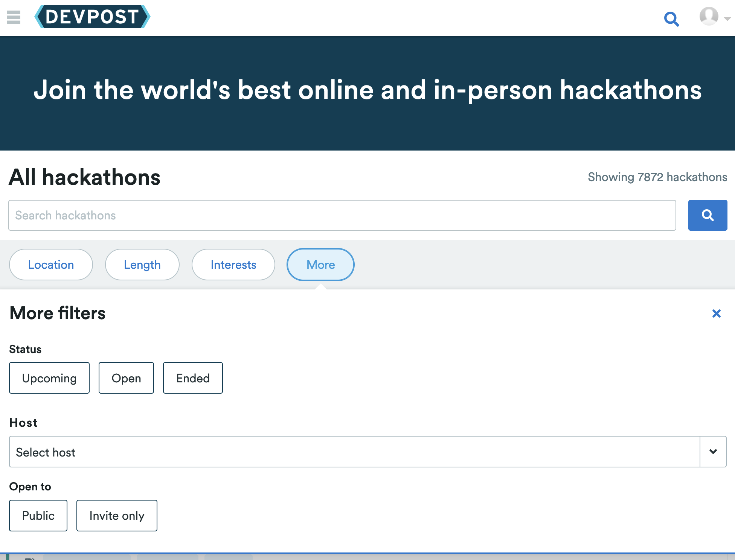
Task: Click the Devpost logo
Action: 92,17
